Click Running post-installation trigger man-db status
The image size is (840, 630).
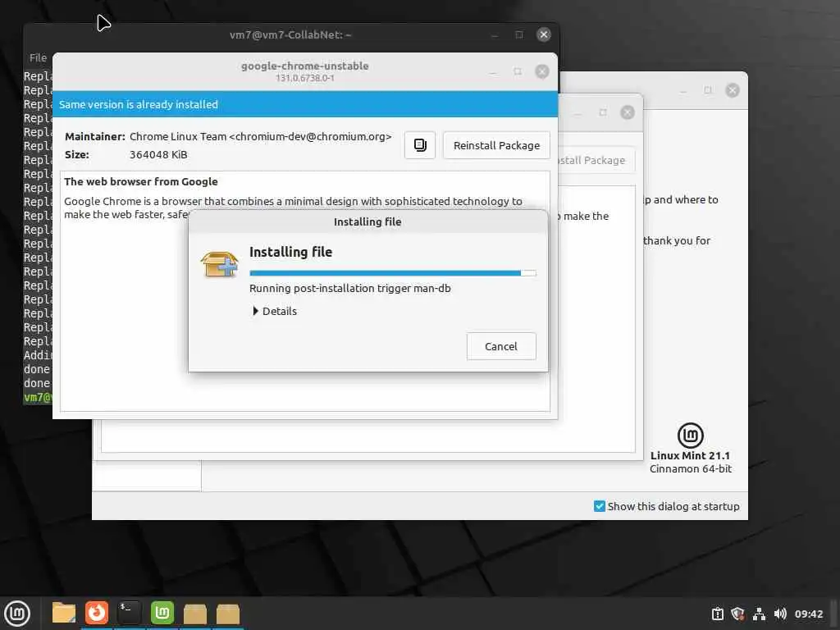(349, 288)
